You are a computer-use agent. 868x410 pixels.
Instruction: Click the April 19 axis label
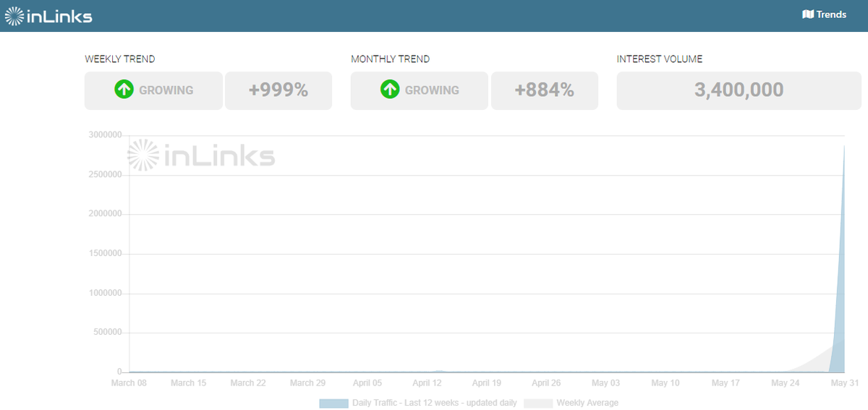(487, 383)
